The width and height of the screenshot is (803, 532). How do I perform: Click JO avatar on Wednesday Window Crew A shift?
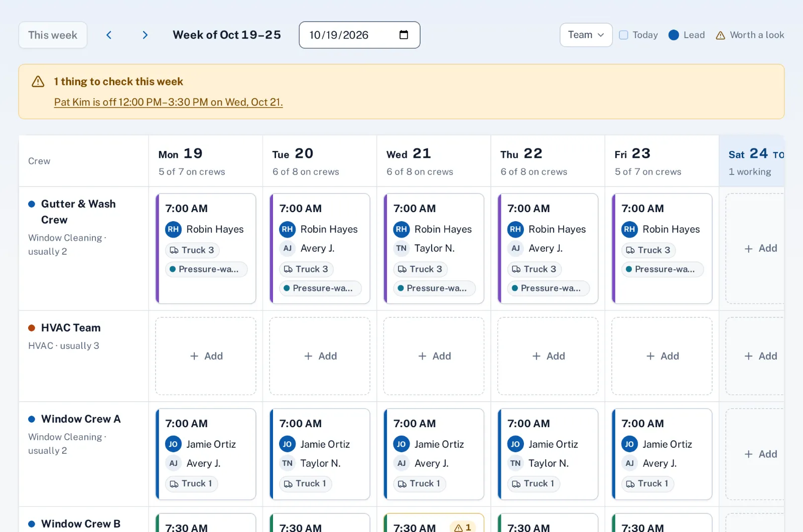(401, 444)
